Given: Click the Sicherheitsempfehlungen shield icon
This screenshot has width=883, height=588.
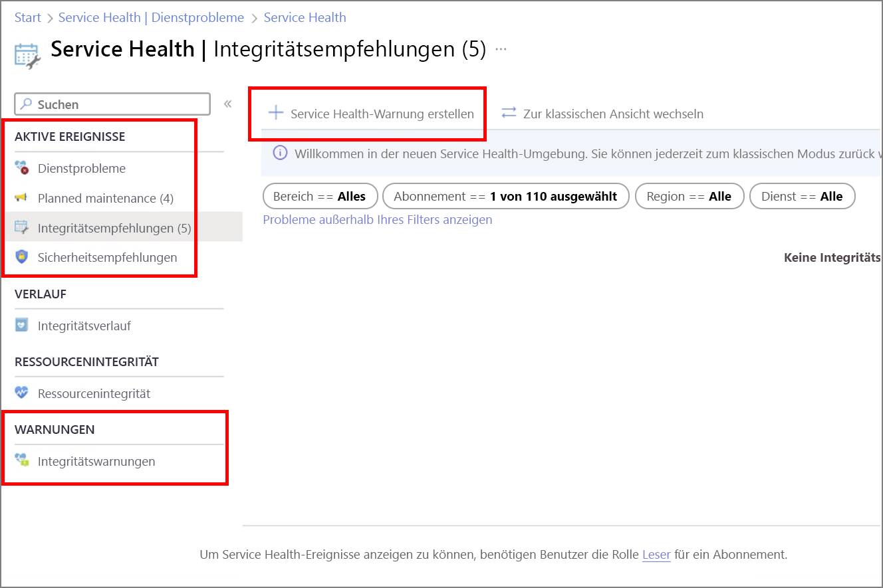Looking at the screenshot, I should (22, 257).
